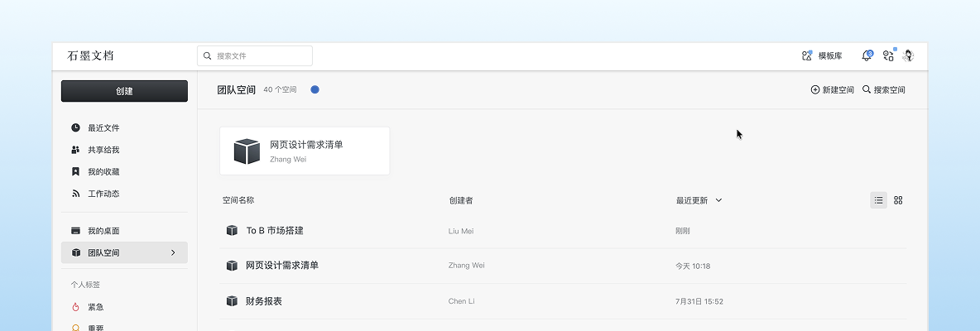Click creator Chen Li
This screenshot has width=980, height=331.
click(x=461, y=302)
